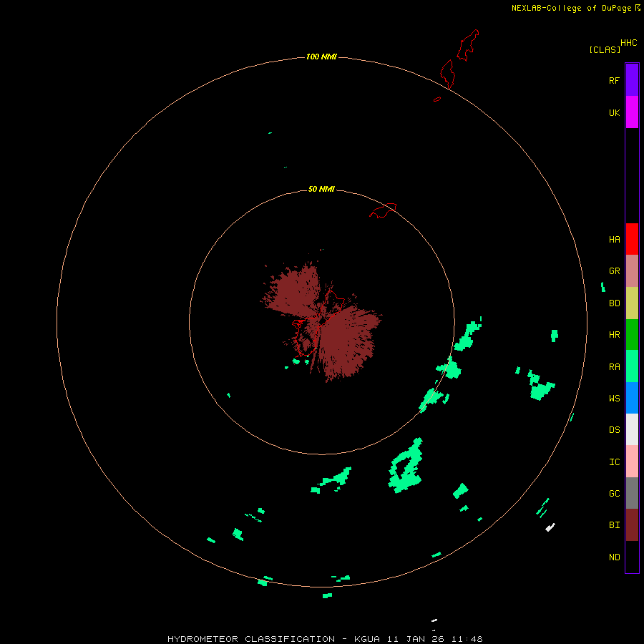Click the 50 NMI range ring label
The height and width of the screenshot is (644, 644).
[x=321, y=189]
